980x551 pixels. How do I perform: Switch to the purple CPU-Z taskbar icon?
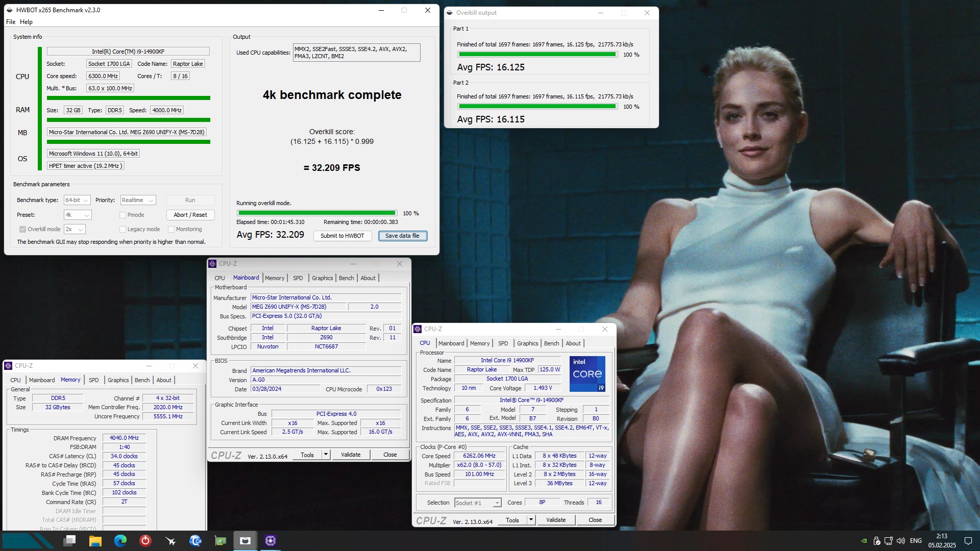pyautogui.click(x=271, y=540)
